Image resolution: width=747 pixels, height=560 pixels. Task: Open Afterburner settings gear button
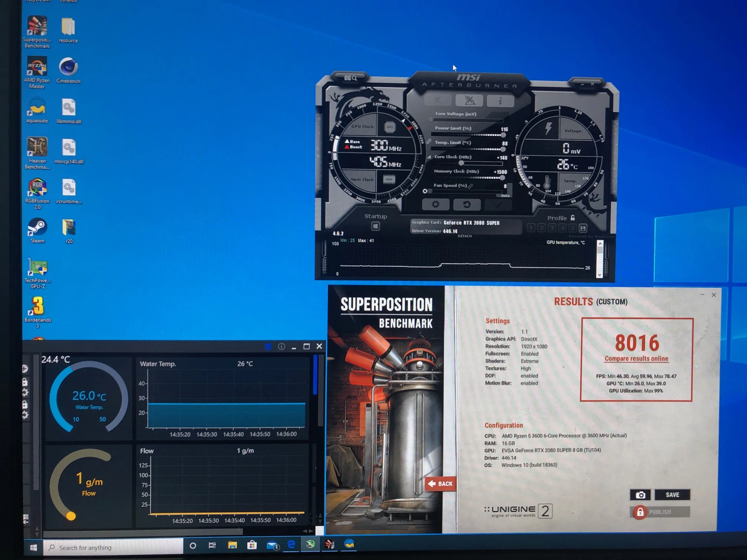(435, 204)
